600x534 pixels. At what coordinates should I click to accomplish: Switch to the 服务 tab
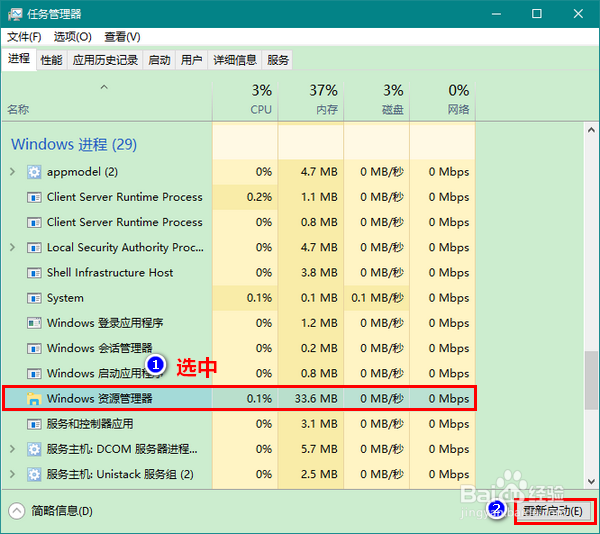click(x=277, y=60)
